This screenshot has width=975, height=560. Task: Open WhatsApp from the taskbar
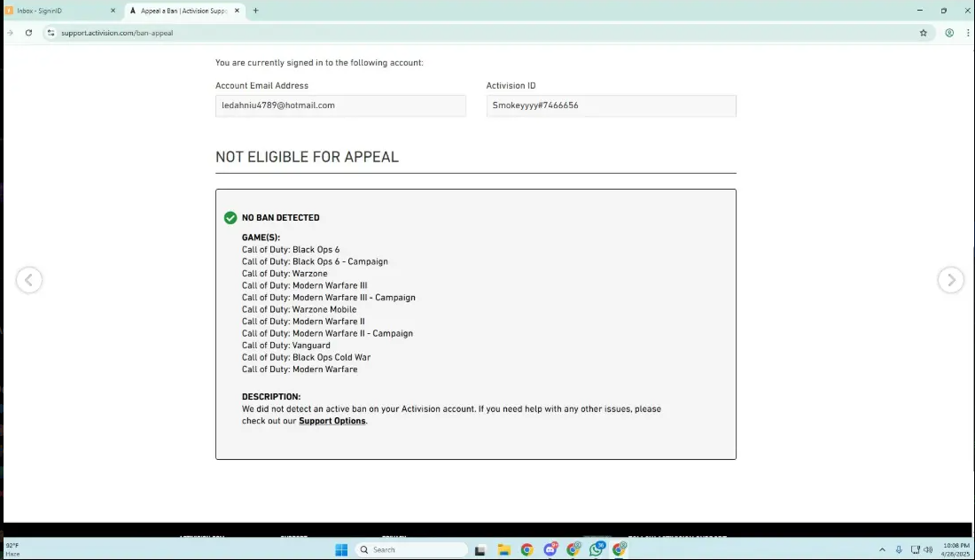(597, 549)
